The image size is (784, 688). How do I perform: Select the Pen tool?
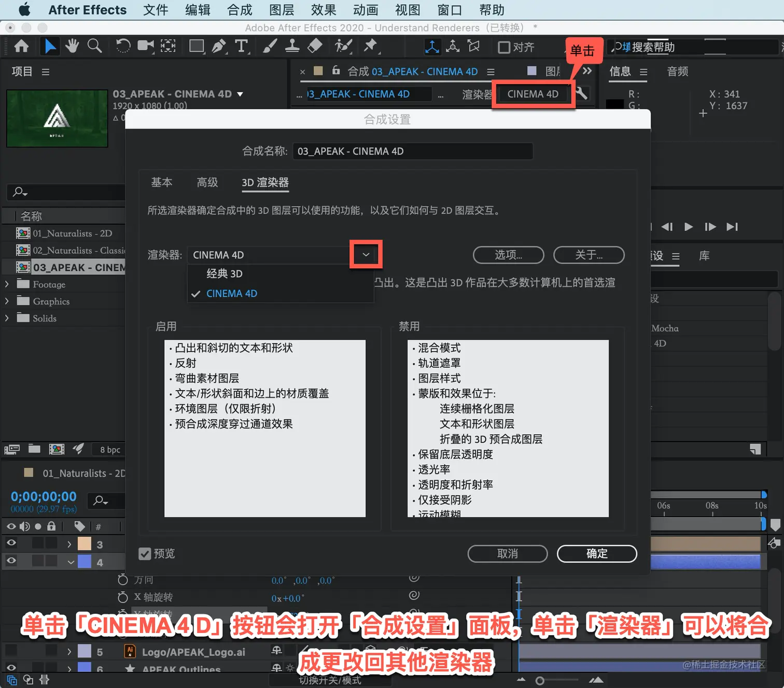219,47
